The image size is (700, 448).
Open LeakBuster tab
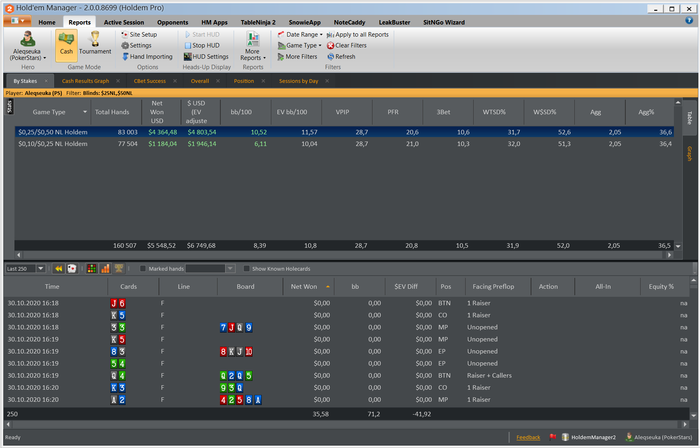point(394,22)
